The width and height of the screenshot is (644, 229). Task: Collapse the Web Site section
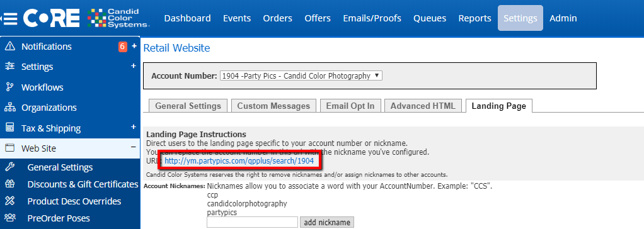(133, 147)
